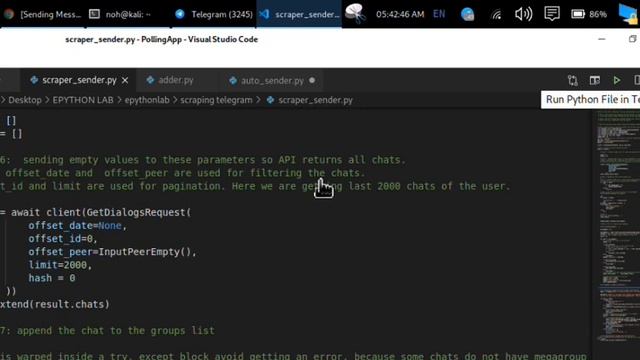Place cursor on offset_date=None line

click(78, 226)
